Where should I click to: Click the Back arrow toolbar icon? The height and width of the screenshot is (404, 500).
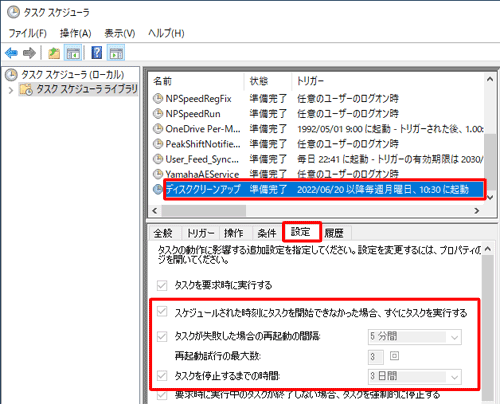(11, 53)
